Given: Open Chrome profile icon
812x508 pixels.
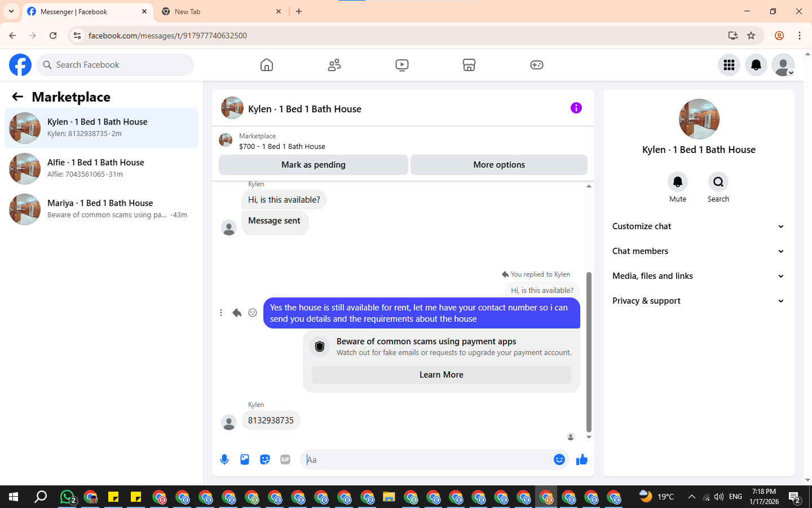Looking at the screenshot, I should (x=779, y=36).
